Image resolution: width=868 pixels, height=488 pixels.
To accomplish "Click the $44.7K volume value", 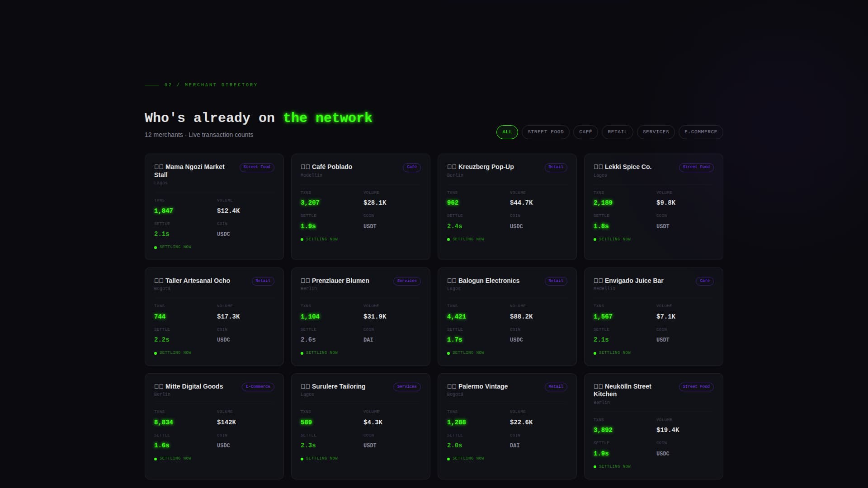I will click(521, 203).
